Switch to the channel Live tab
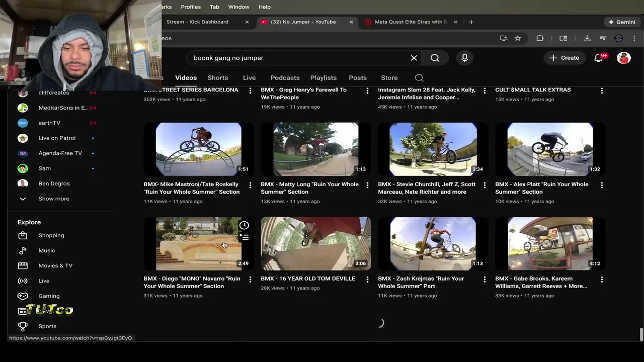This screenshot has width=644, height=362. (x=249, y=78)
